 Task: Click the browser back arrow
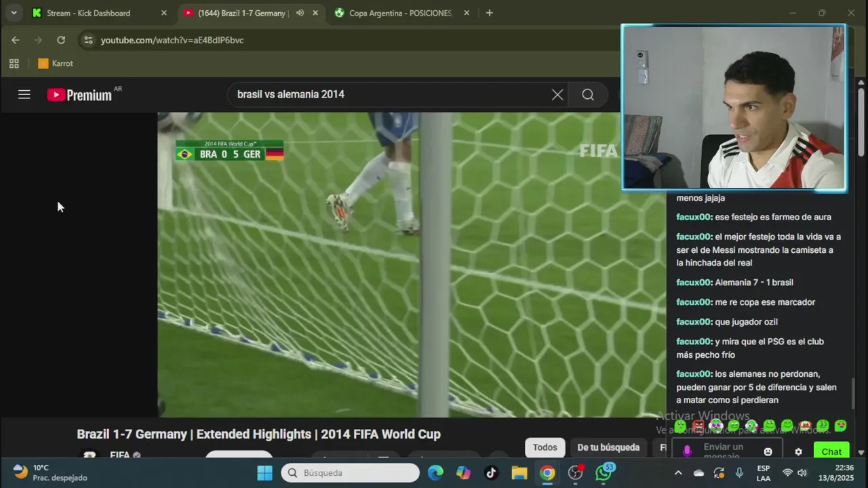pos(15,40)
